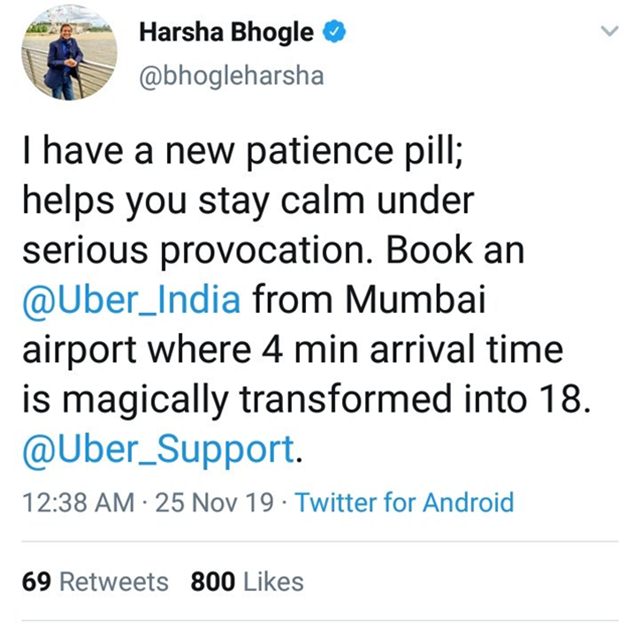View the 800 Likes list
Viewport: 640px width, 644px height.
click(x=247, y=582)
